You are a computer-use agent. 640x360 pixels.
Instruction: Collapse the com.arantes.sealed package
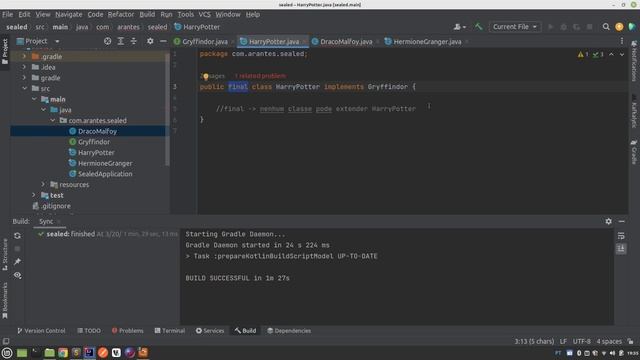[53, 120]
